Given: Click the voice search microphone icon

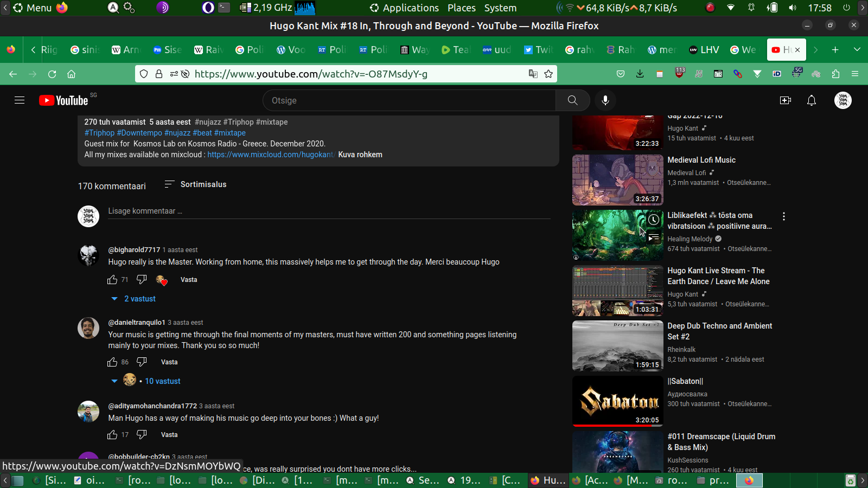Looking at the screenshot, I should (x=605, y=100).
